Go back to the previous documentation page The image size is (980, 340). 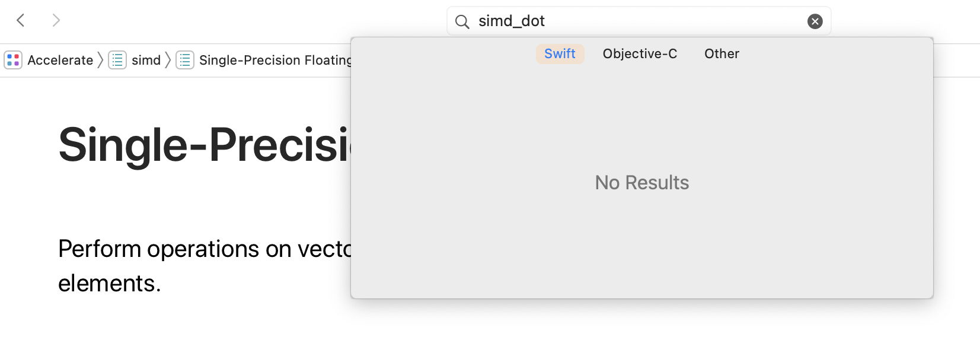pos(21,21)
